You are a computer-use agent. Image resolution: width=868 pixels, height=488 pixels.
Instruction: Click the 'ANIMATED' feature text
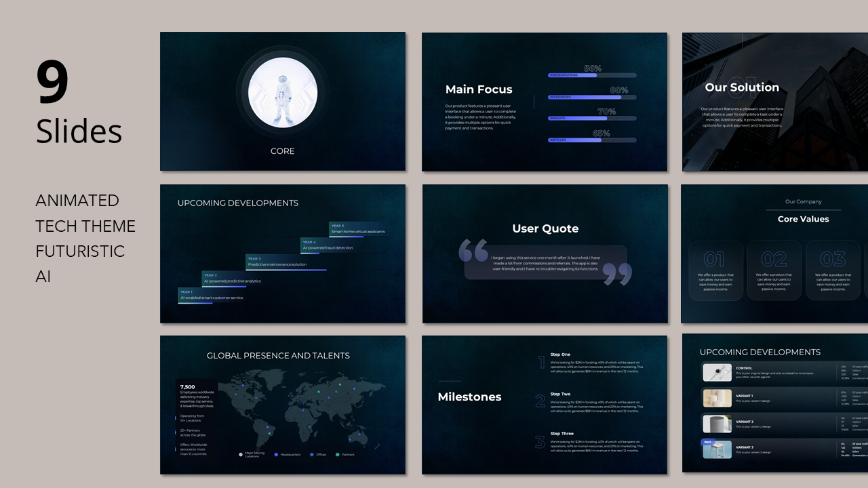(77, 201)
